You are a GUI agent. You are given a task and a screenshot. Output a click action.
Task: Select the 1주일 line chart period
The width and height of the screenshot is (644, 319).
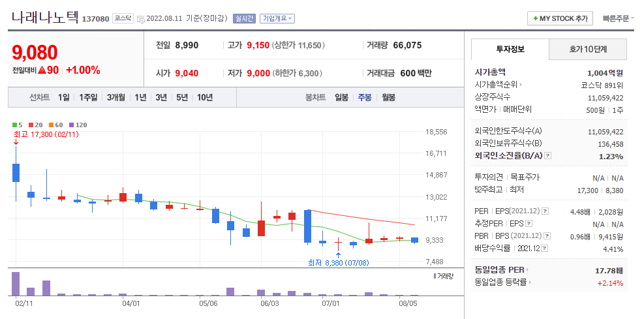(x=88, y=98)
